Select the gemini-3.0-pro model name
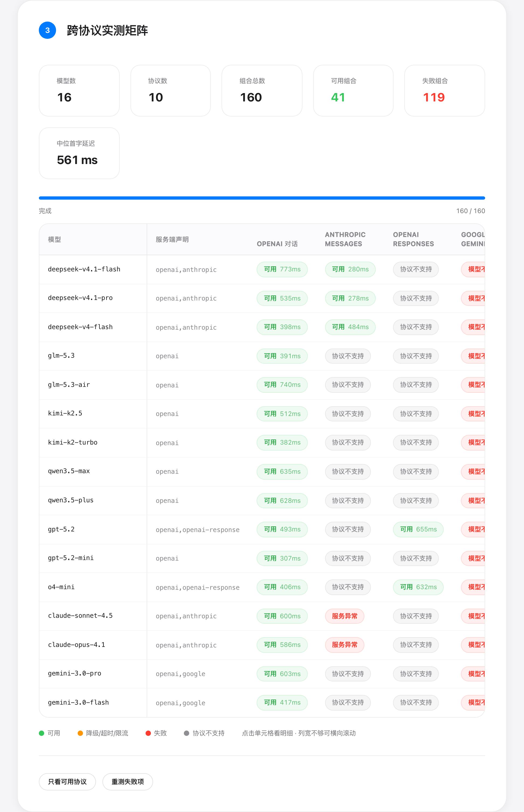This screenshot has width=524, height=812. pos(74,673)
